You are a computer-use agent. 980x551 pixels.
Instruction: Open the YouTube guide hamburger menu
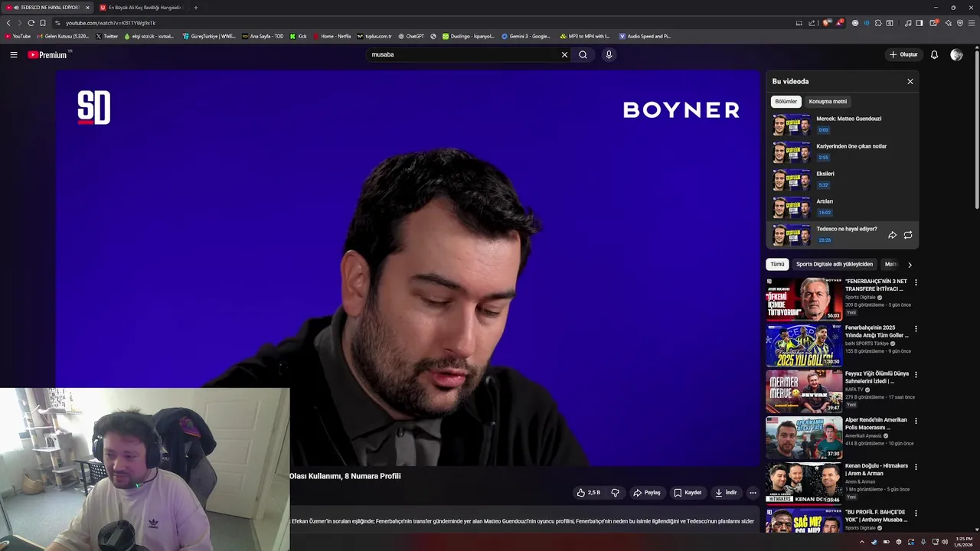pos(14,54)
